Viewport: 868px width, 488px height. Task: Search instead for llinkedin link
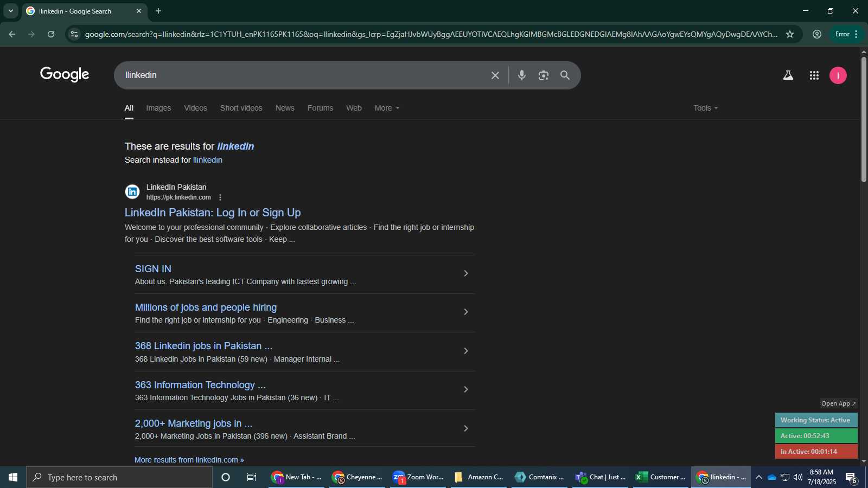point(208,160)
